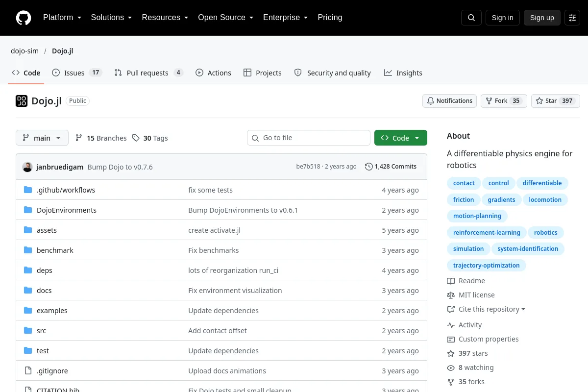Click the examples folder icon
588x392 pixels.
pyautogui.click(x=28, y=311)
